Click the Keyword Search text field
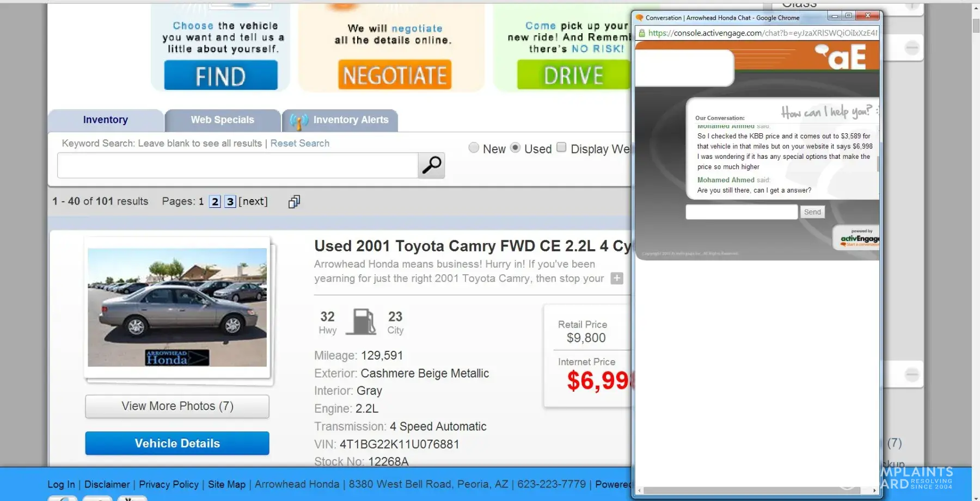The width and height of the screenshot is (980, 501). 237,165
